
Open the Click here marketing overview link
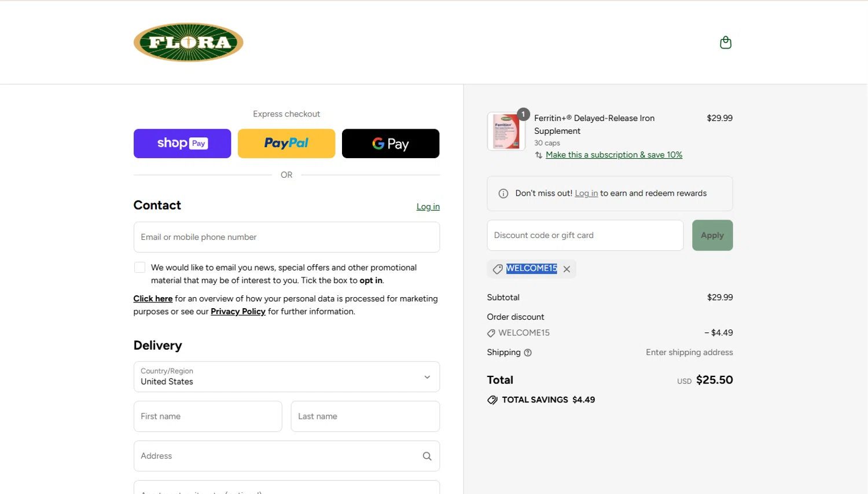coord(153,299)
